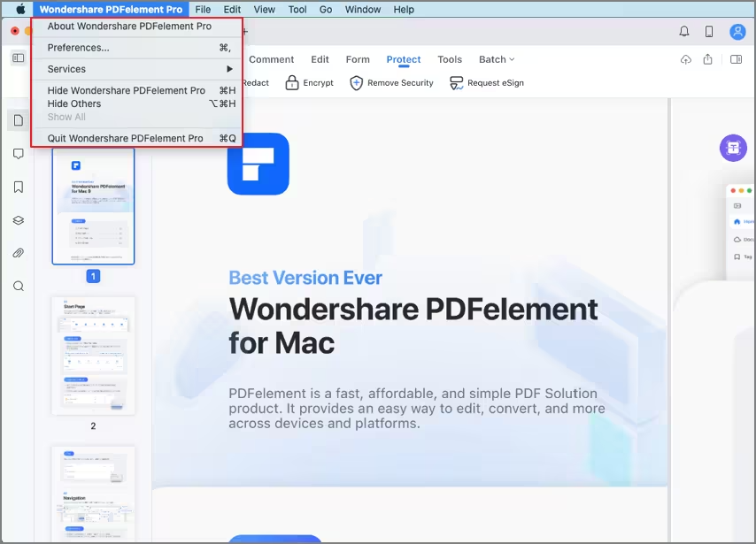Open Preferences… from the menu

(136, 48)
